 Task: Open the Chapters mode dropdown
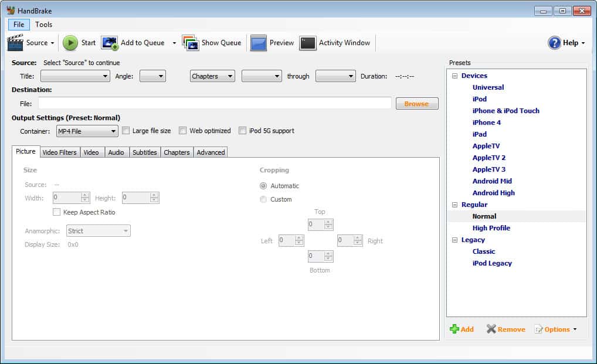212,76
